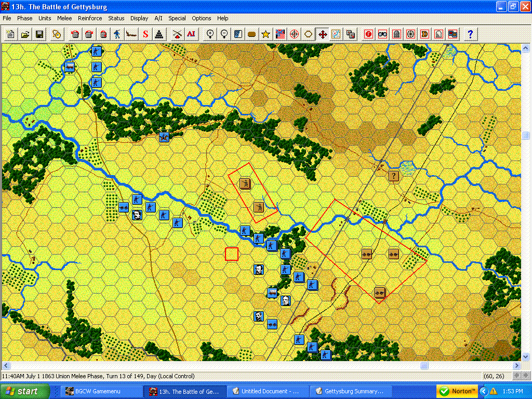Click the clock next-phase toolbar icon
Screen dimensions: 532x399
(57, 34)
